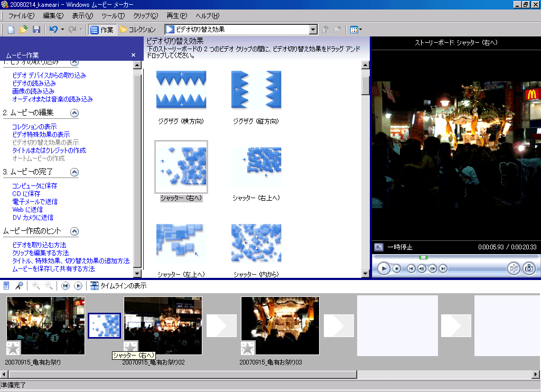541x392 pixels.
Task: Click the preview seek bar slider
Action: pyautogui.click(x=423, y=257)
